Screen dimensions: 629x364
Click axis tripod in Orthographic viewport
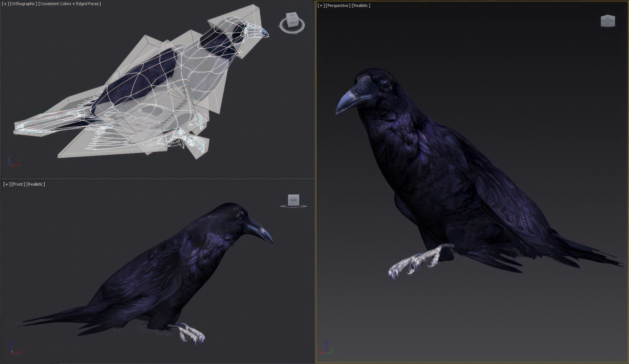coord(12,162)
